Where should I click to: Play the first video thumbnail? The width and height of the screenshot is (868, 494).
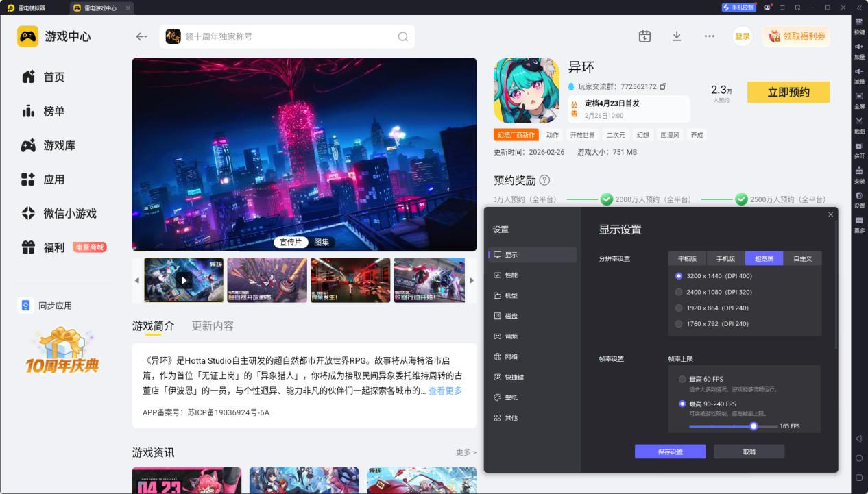tap(184, 280)
